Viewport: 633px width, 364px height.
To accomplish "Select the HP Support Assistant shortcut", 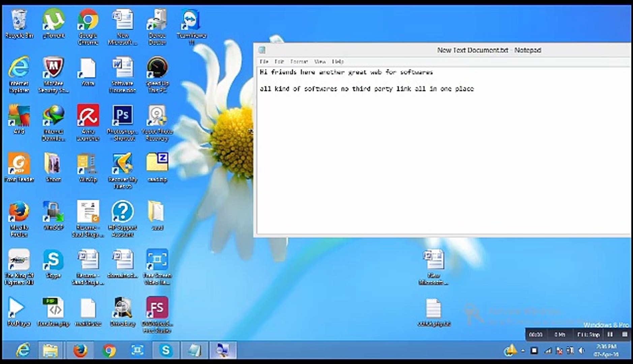I will click(122, 219).
